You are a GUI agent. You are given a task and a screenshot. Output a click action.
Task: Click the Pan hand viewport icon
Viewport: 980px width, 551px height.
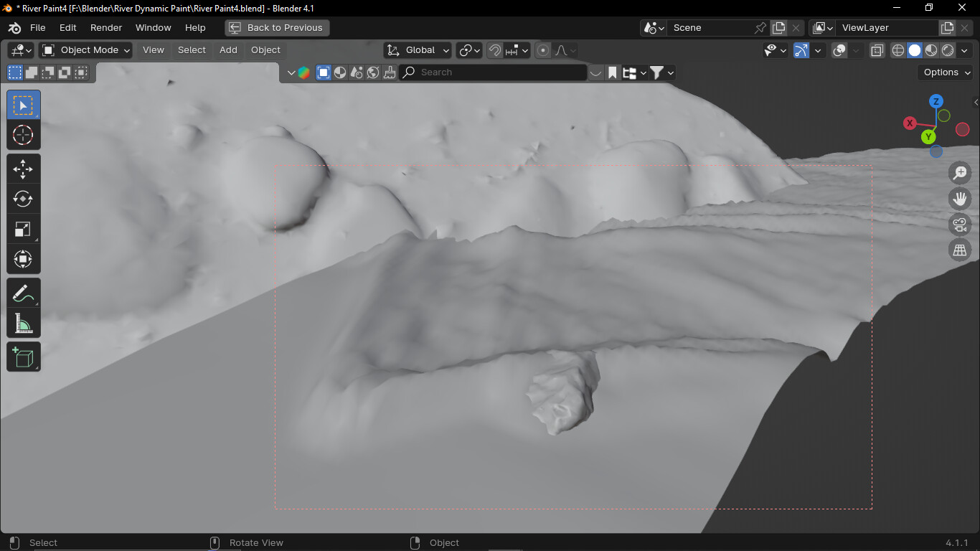click(960, 199)
